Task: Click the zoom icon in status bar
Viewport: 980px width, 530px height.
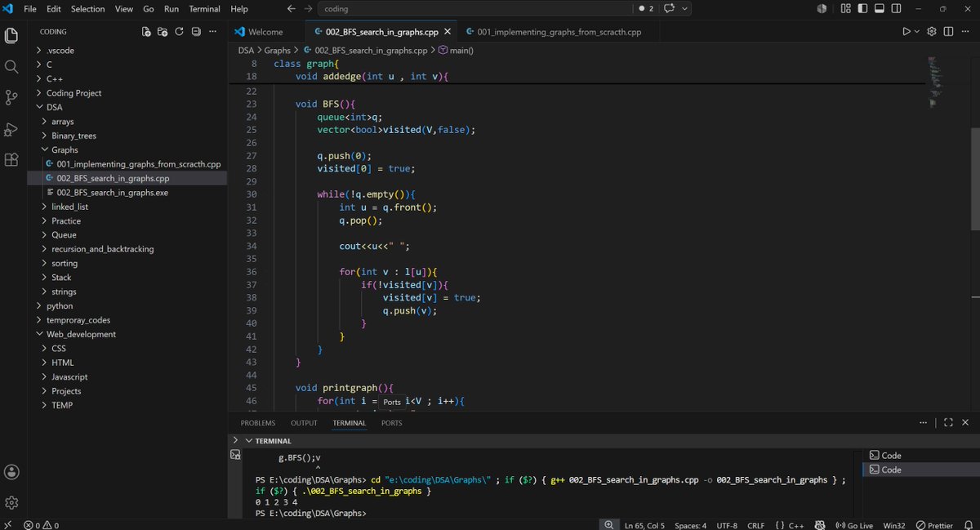Action: [609, 524]
